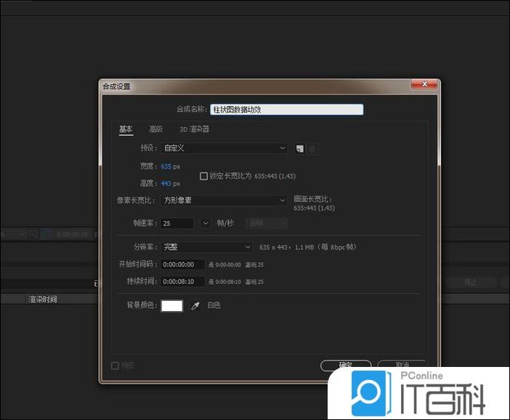Open the 像素长宽比 方形像素 dropdown
Viewport: 510px width, 420px height.
[x=224, y=200]
